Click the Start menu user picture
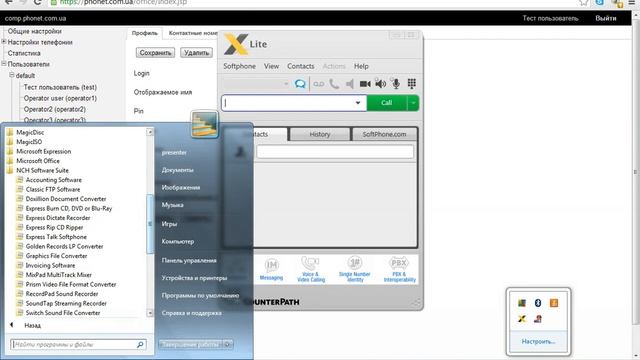The width and height of the screenshot is (640, 360). 204,124
